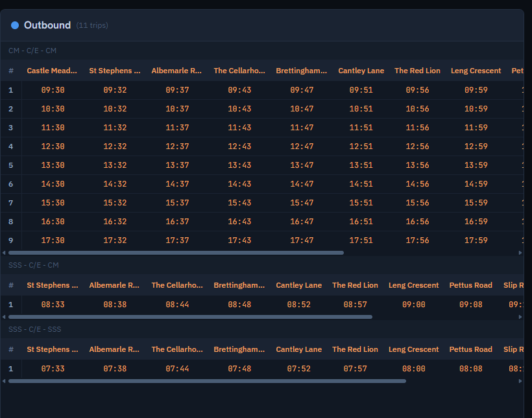This screenshot has height=418, width=532.
Task: Click horizontal scrollbar thumb under SSS - C/E - CM table
Action: pyautogui.click(x=190, y=317)
